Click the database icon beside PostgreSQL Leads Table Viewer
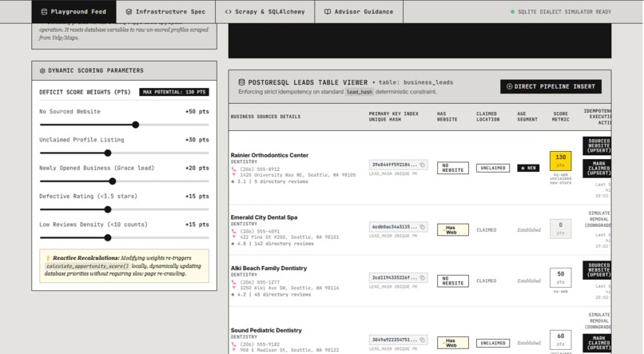The height and width of the screenshot is (354, 644). [241, 82]
